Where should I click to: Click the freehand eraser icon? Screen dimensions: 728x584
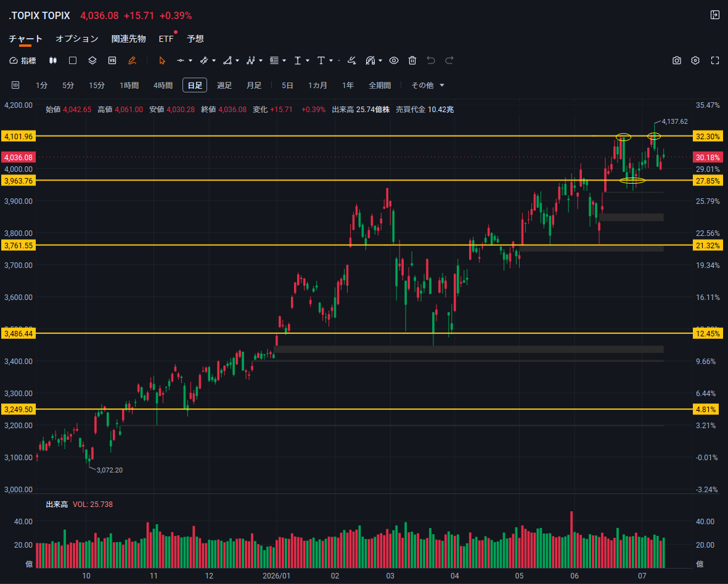(x=351, y=61)
